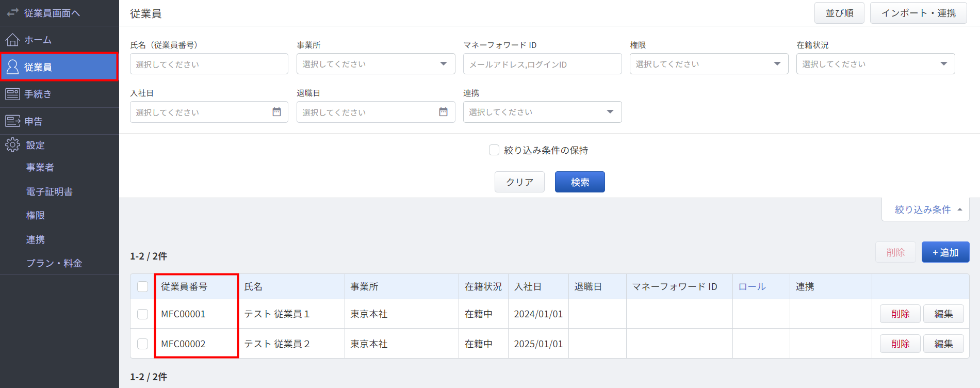Toggle the select-all checkbox in table header

tap(143, 287)
